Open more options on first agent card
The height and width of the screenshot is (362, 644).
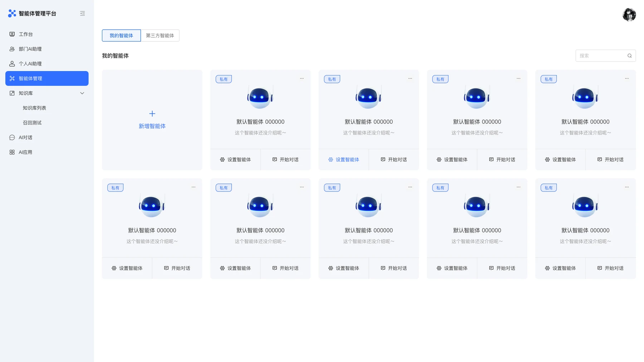coord(302,78)
